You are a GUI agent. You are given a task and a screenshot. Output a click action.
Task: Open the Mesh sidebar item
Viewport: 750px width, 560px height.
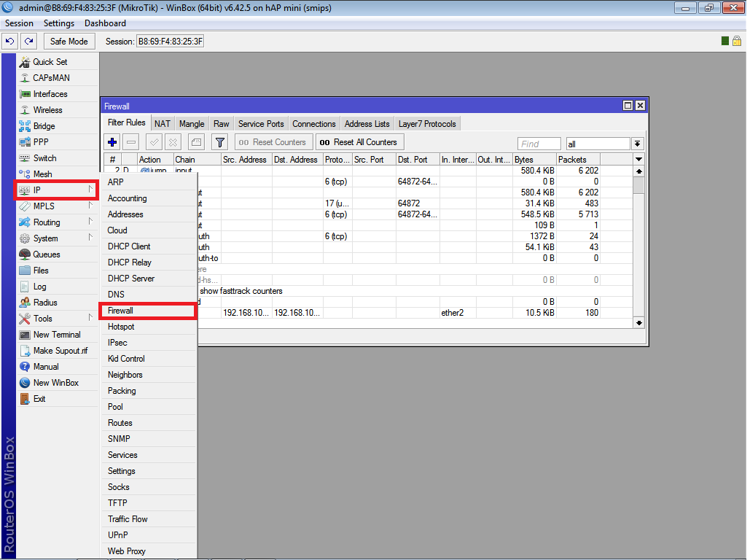coord(58,174)
